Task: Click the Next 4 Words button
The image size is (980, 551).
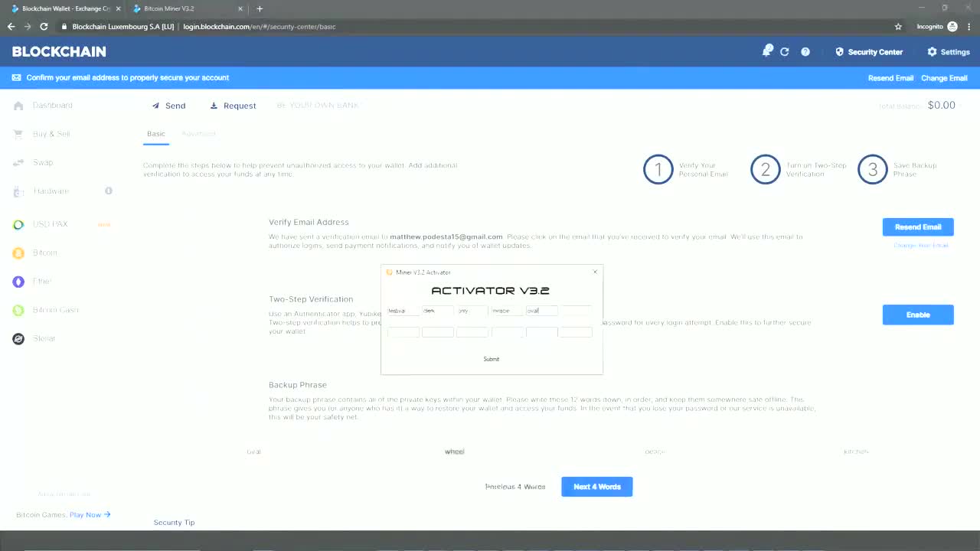Action: [x=597, y=487]
